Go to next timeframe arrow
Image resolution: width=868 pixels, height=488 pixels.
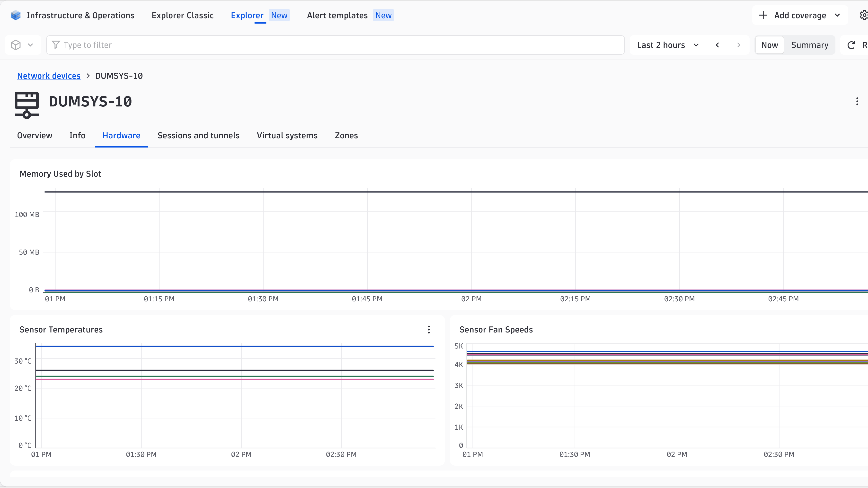[739, 45]
